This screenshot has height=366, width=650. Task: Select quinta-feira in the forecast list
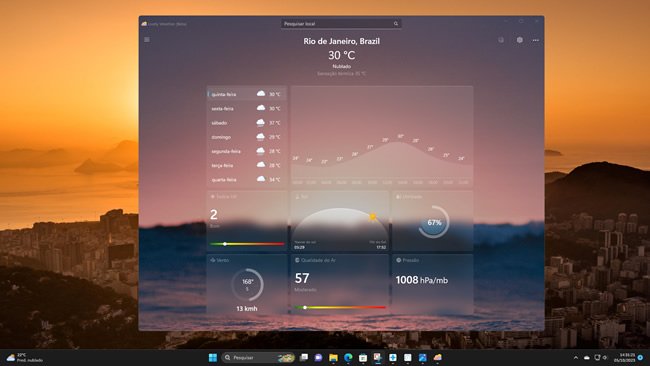[x=247, y=94]
